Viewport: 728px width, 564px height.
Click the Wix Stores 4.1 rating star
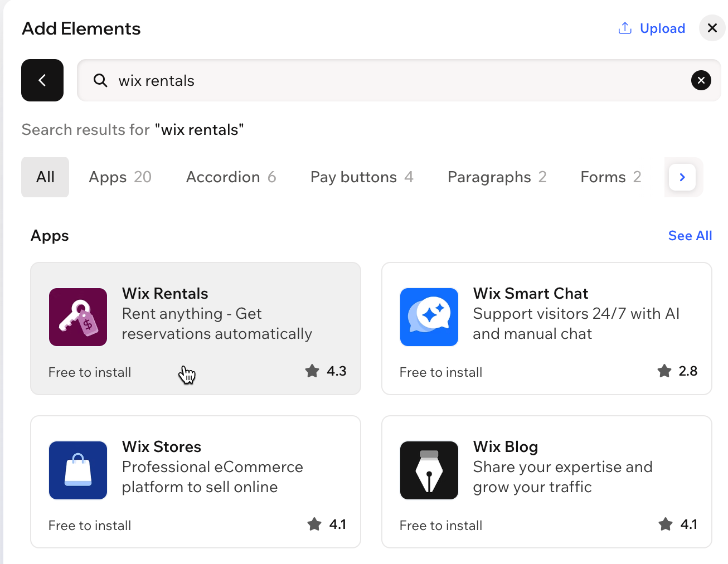[314, 524]
